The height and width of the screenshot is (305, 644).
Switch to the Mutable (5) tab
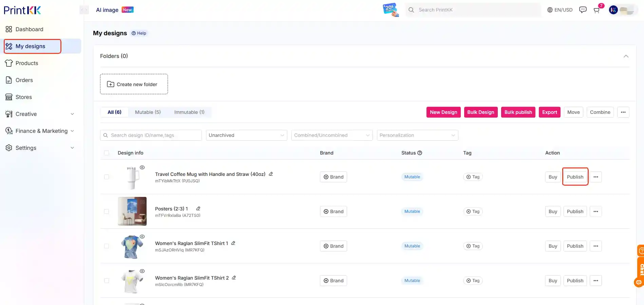pyautogui.click(x=148, y=112)
